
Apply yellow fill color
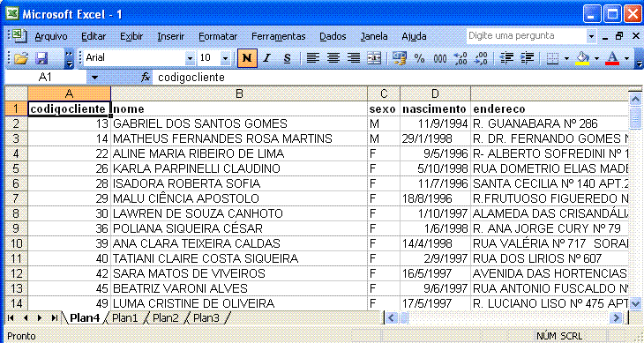click(x=582, y=59)
